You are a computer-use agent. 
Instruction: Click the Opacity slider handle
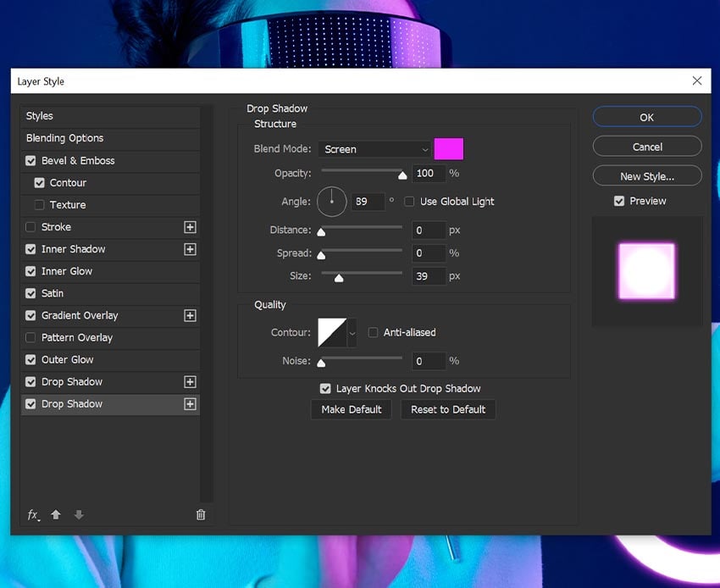tap(402, 175)
